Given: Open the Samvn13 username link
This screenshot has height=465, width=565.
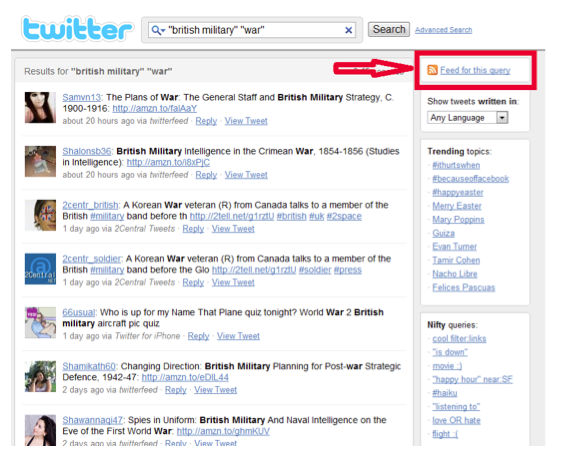Looking at the screenshot, I should 82,97.
